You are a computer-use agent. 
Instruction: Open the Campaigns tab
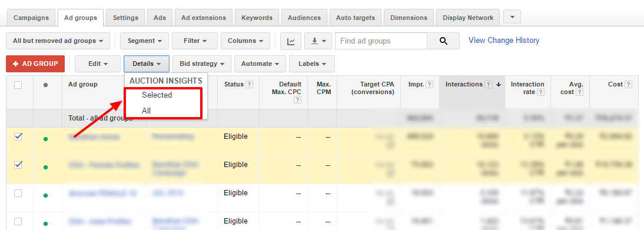tap(31, 18)
